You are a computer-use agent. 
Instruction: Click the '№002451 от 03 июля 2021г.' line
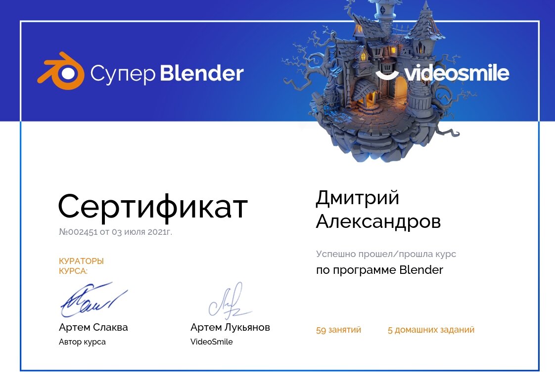click(115, 232)
